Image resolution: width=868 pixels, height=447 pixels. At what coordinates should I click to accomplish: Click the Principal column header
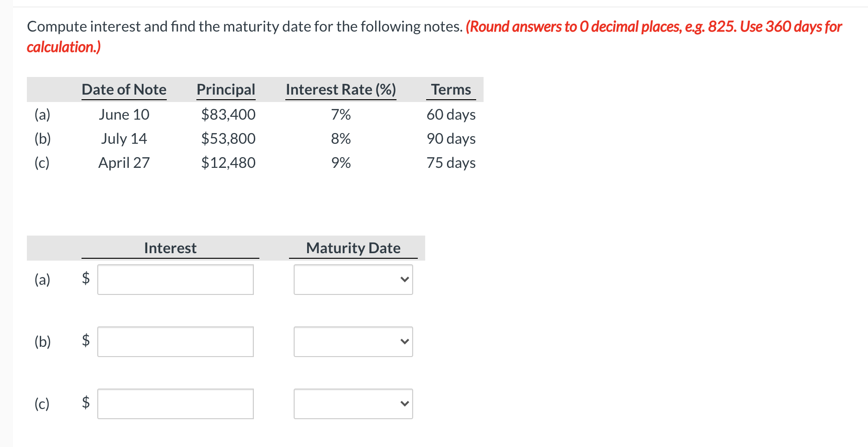coord(226,89)
